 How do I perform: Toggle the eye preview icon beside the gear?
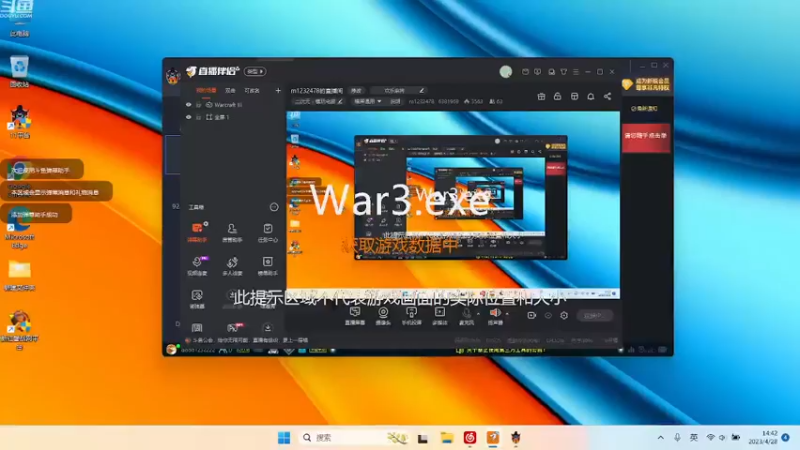pyautogui.click(x=548, y=315)
